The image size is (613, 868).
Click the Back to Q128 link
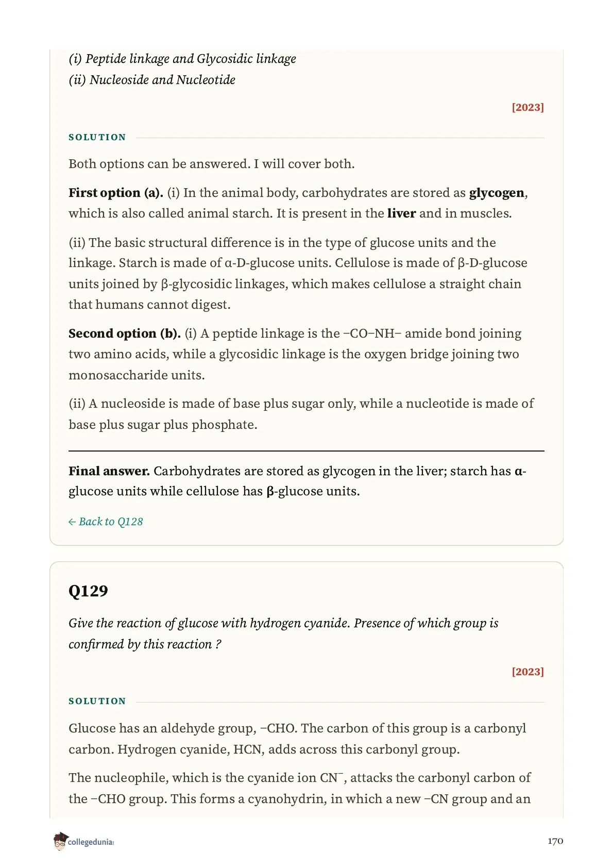106,522
